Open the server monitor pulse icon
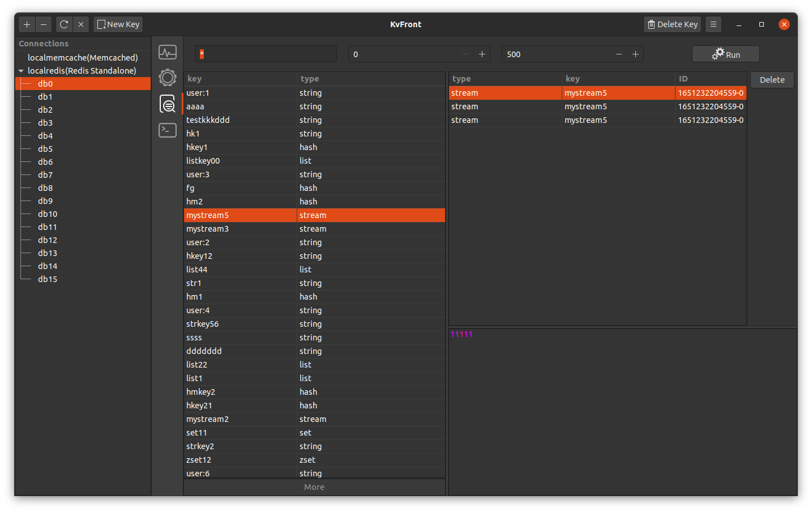The width and height of the screenshot is (812, 512). coord(168,53)
